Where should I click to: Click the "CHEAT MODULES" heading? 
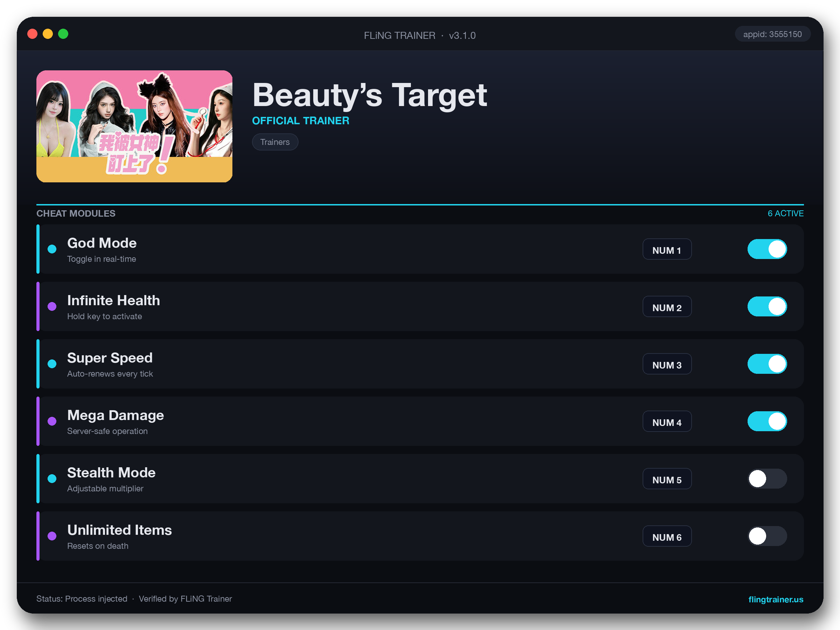point(76,213)
